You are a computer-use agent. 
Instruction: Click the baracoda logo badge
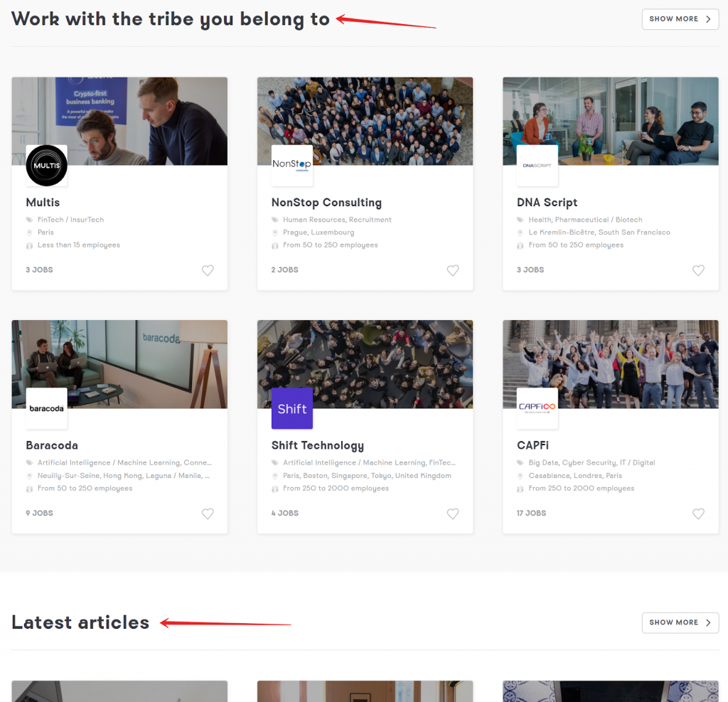46,408
